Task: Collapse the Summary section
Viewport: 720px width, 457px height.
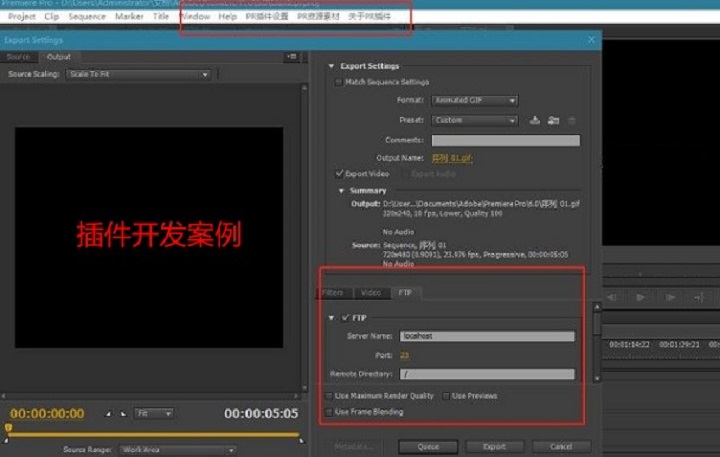Action: (x=341, y=191)
